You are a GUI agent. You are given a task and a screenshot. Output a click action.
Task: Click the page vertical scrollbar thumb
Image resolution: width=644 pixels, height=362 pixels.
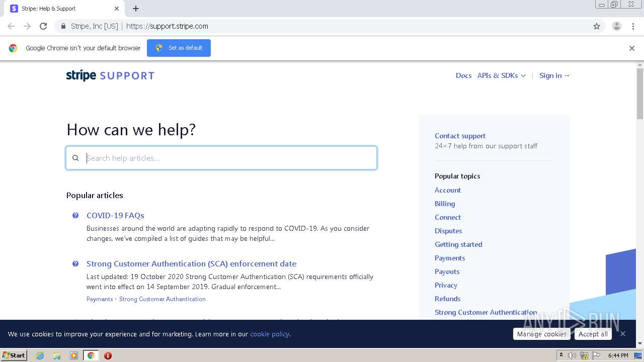coord(640,93)
